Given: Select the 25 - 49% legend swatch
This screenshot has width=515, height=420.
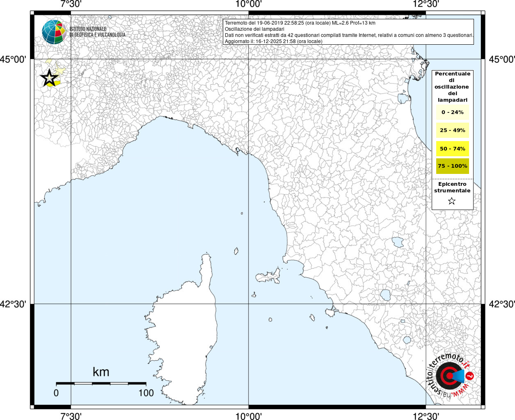Looking at the screenshot, I should click(x=453, y=130).
